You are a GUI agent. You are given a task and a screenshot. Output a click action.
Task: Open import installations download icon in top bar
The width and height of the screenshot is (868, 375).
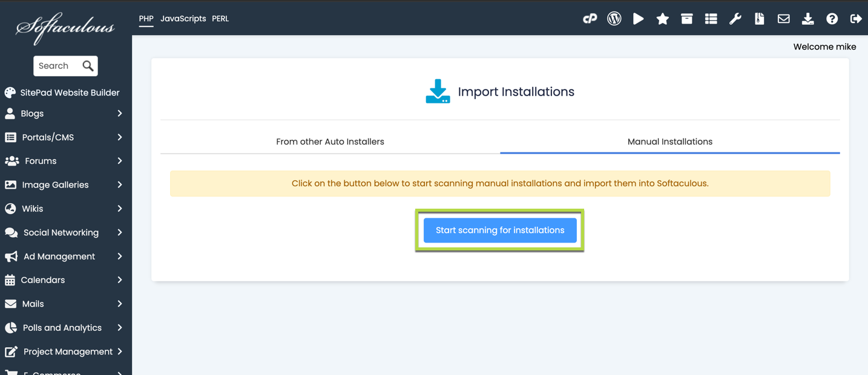click(807, 19)
